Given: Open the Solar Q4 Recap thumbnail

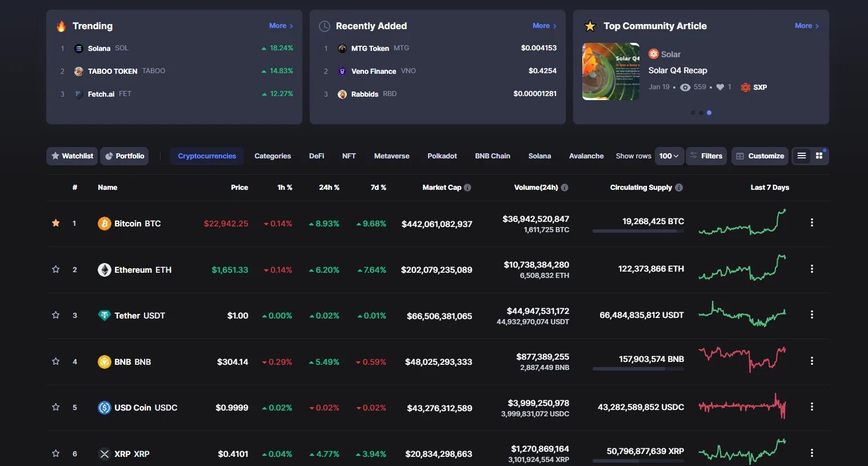Looking at the screenshot, I should coord(611,71).
